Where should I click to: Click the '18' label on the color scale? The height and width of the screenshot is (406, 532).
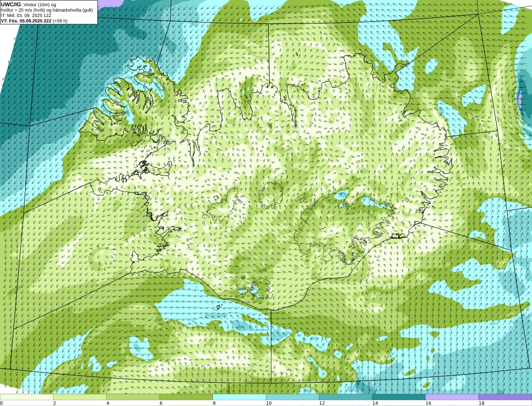tap(481, 403)
